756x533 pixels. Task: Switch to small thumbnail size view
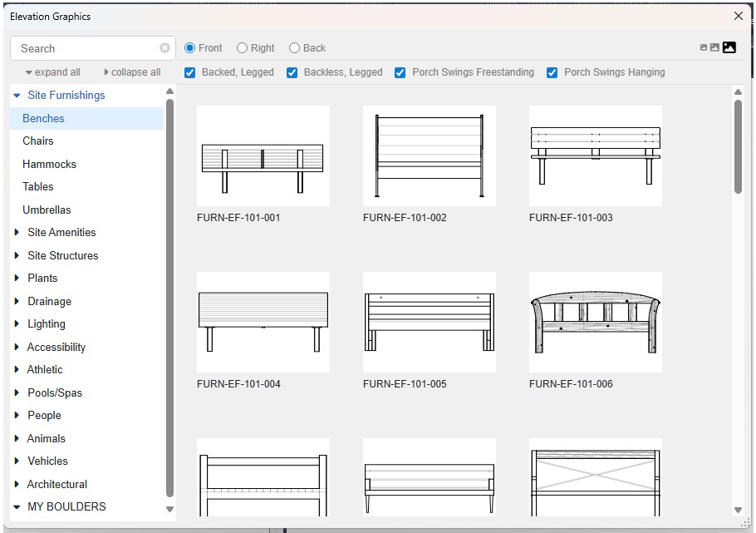[x=704, y=47]
